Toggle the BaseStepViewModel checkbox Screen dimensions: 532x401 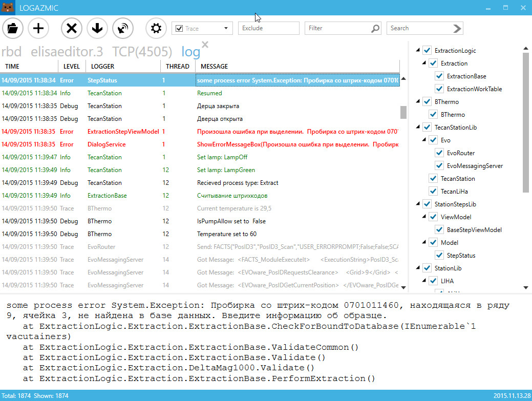pyautogui.click(x=439, y=229)
